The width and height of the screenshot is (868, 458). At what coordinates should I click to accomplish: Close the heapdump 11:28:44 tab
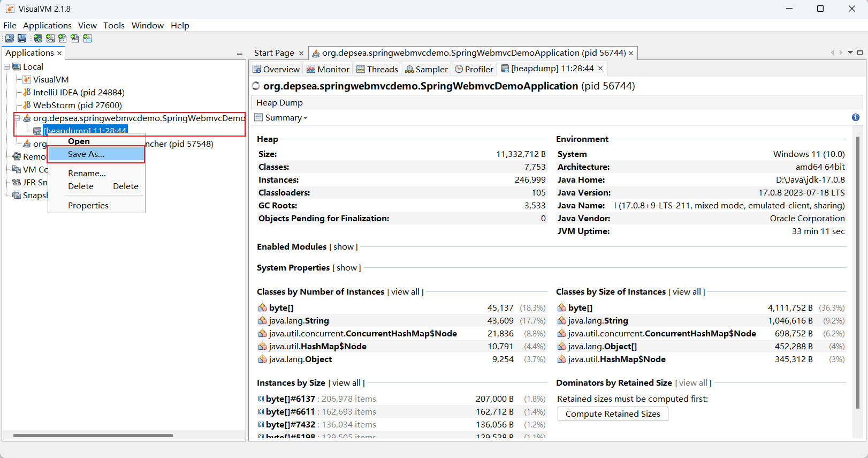(600, 69)
